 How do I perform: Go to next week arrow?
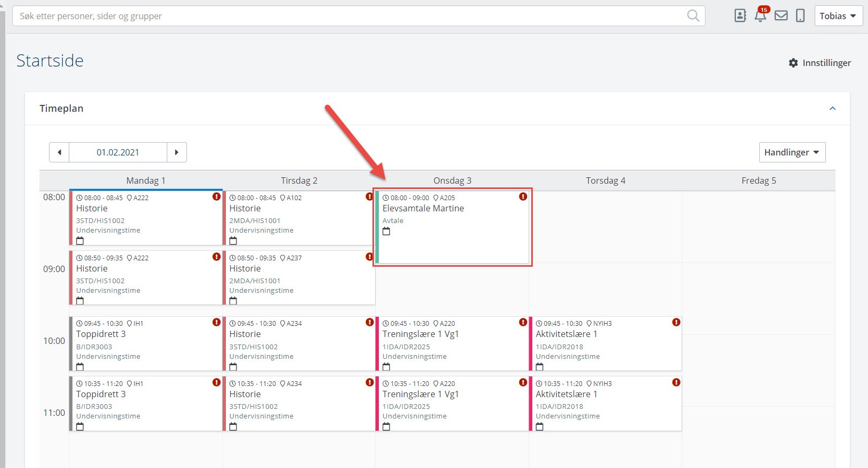tap(177, 152)
